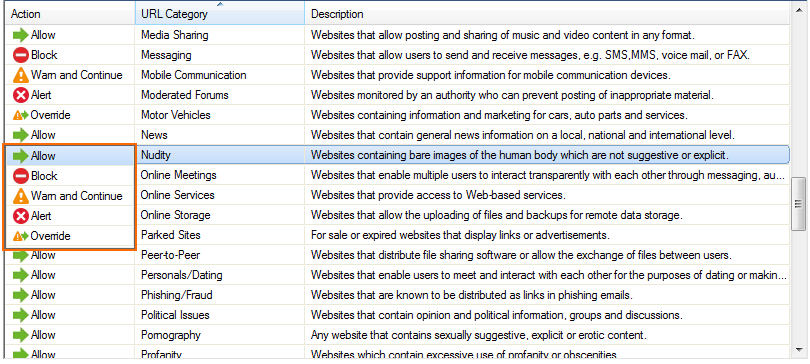
Task: Select the Online Meetings category cell
Action: [x=220, y=176]
